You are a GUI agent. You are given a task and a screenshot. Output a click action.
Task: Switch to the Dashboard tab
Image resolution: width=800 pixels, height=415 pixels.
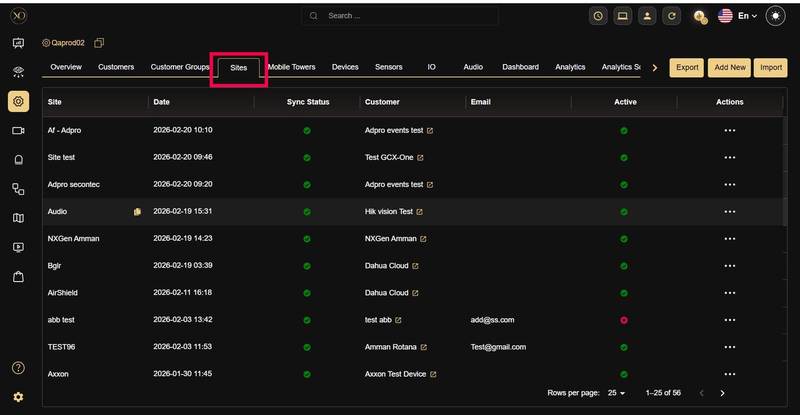[x=520, y=67]
